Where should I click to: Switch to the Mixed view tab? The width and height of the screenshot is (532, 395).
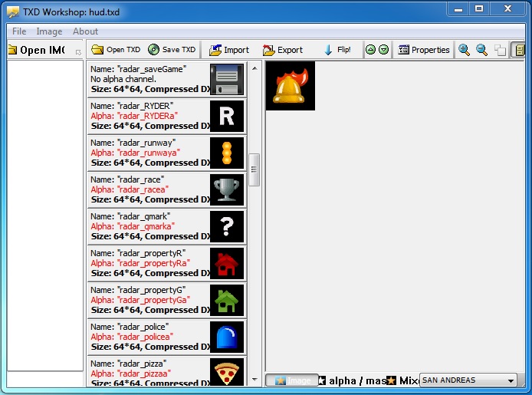tap(403, 380)
